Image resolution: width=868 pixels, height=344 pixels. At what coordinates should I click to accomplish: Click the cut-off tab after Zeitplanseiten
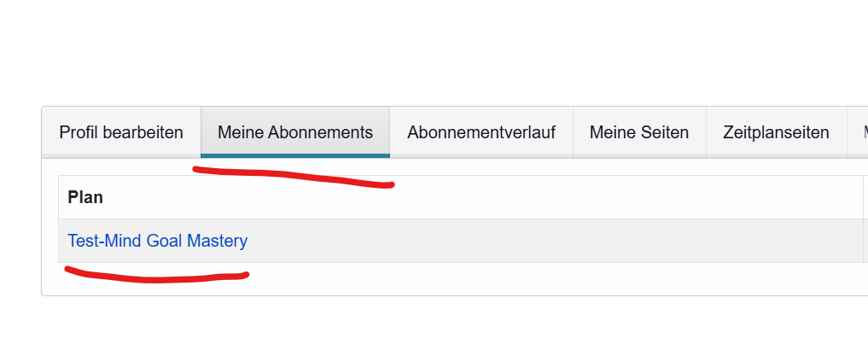(x=859, y=132)
